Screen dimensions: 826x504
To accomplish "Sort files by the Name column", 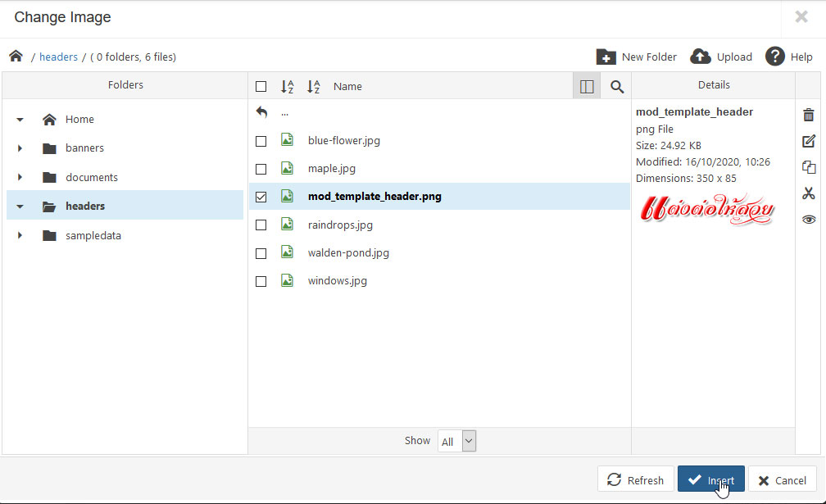I will (x=347, y=86).
